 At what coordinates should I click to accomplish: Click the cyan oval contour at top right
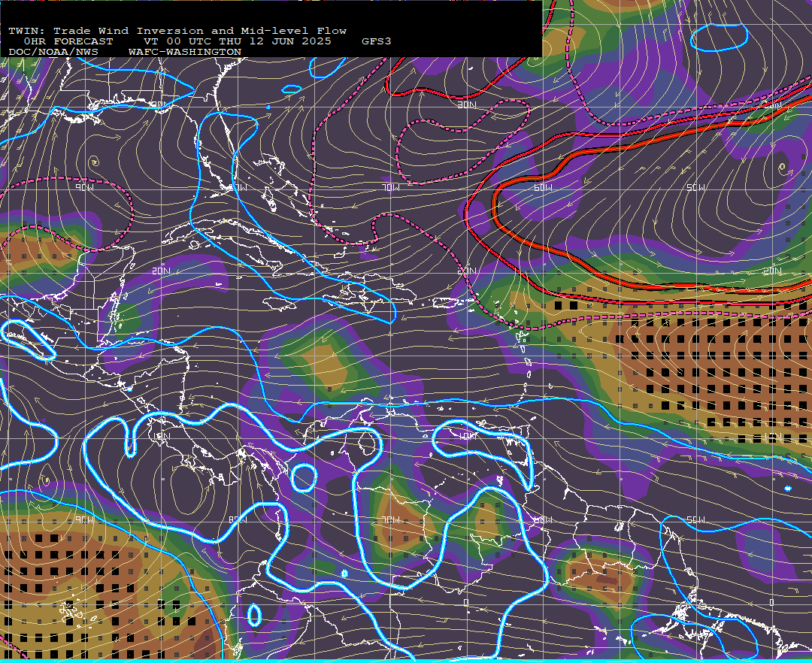pyautogui.click(x=720, y=38)
